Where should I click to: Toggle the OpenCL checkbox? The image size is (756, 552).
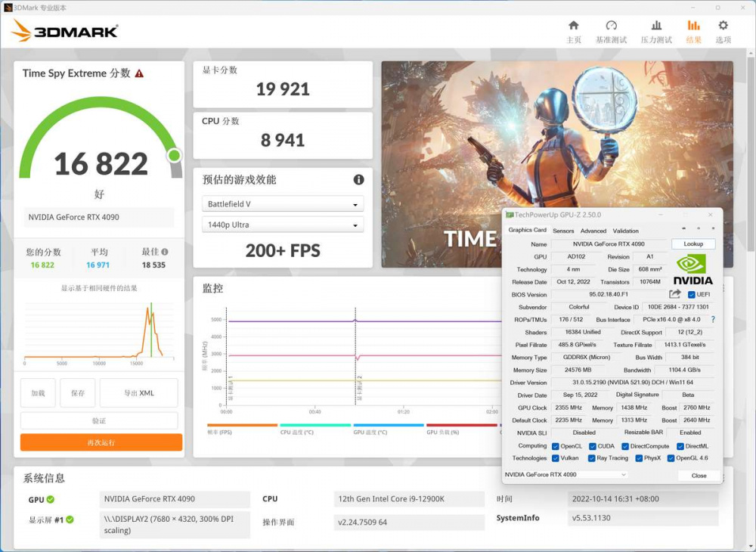click(556, 446)
